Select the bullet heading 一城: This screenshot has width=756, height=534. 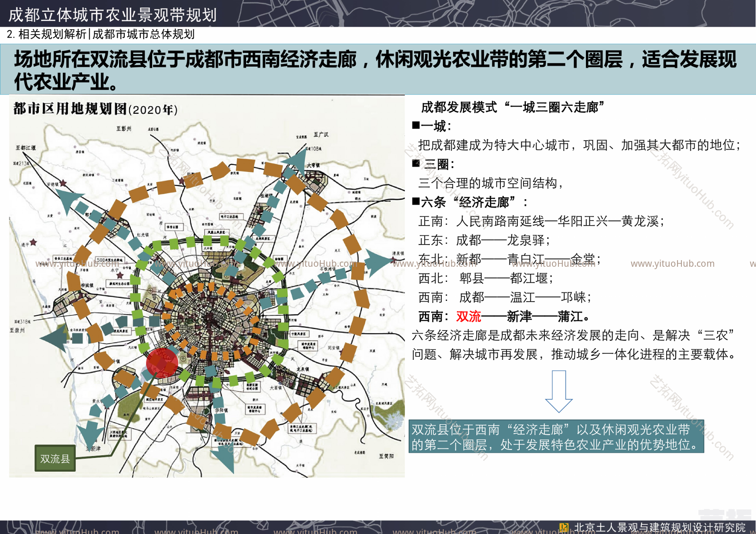(x=432, y=126)
